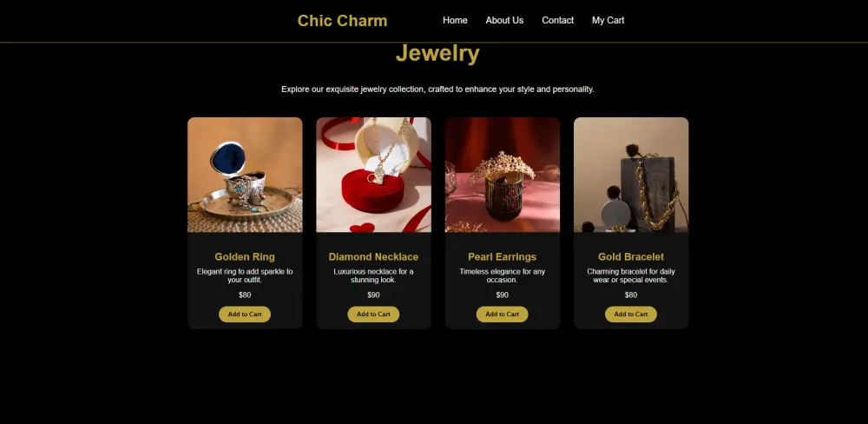
Task: Add Golden Ring to cart
Action: (245, 315)
